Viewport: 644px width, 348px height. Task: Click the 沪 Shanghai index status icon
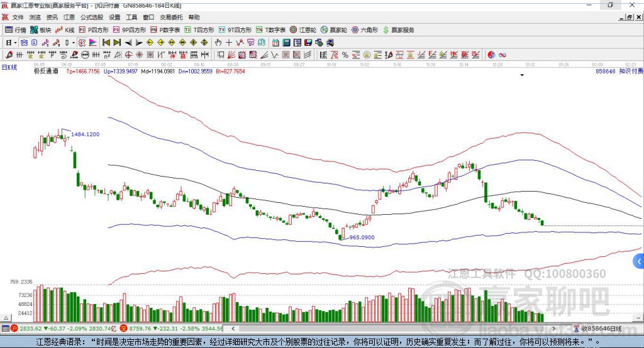14,329
